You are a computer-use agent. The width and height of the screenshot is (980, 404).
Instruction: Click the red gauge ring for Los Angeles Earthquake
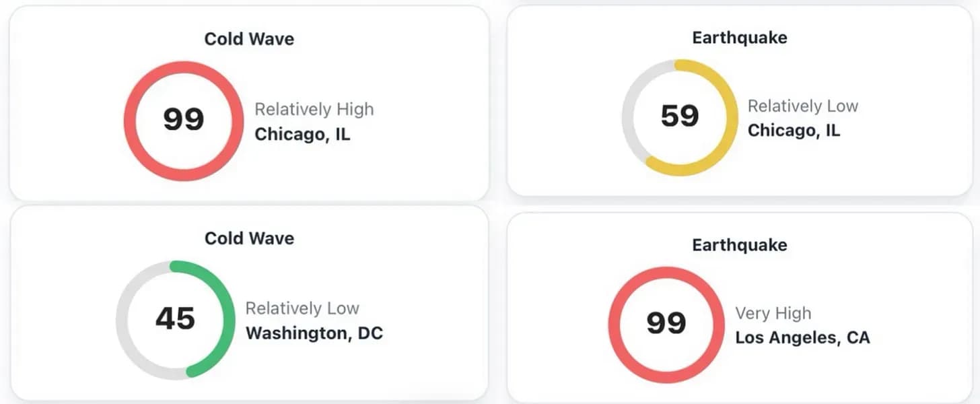click(615, 325)
